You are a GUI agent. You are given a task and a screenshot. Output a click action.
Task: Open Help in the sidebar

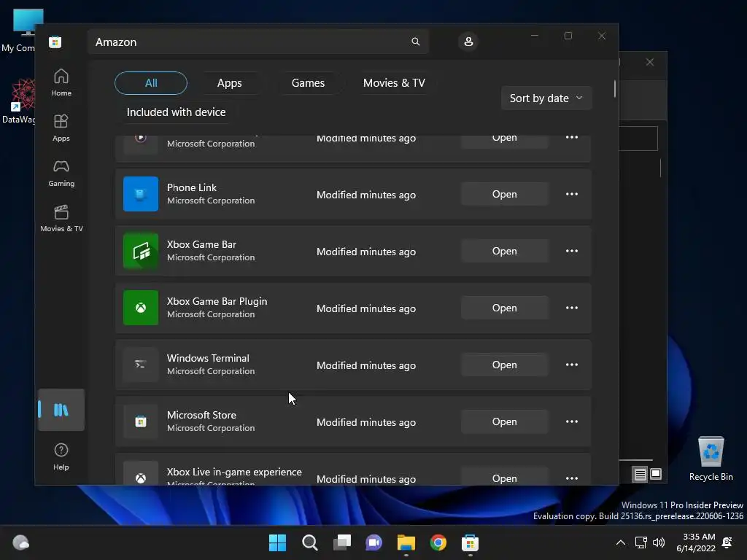(x=61, y=456)
